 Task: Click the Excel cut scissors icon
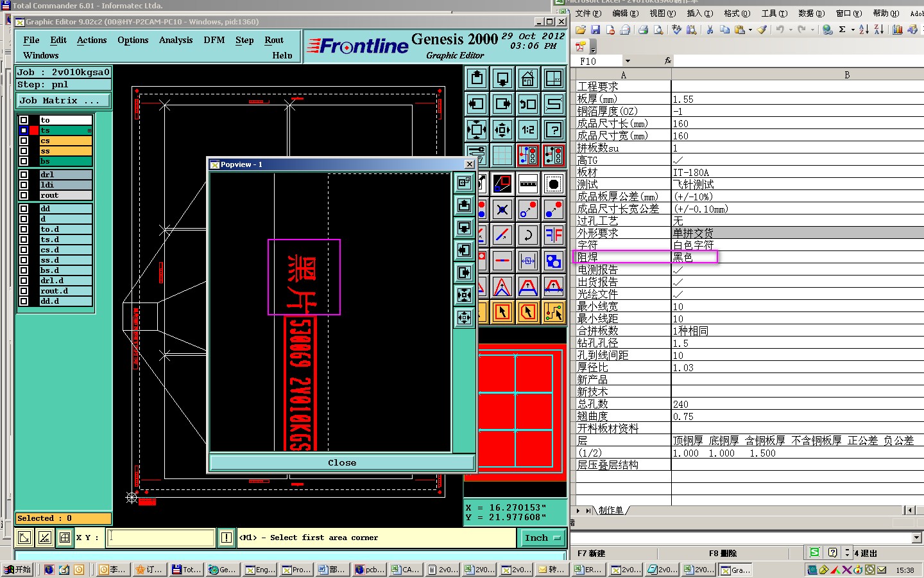pos(710,30)
